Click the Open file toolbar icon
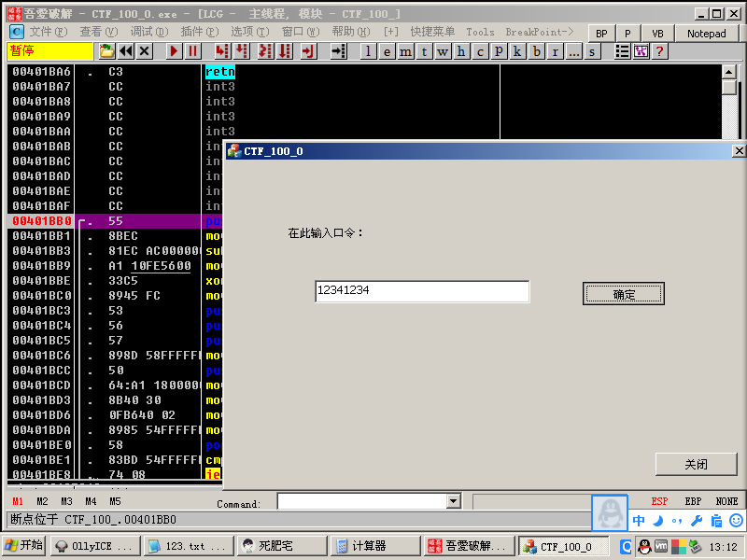The image size is (747, 560). point(107,51)
